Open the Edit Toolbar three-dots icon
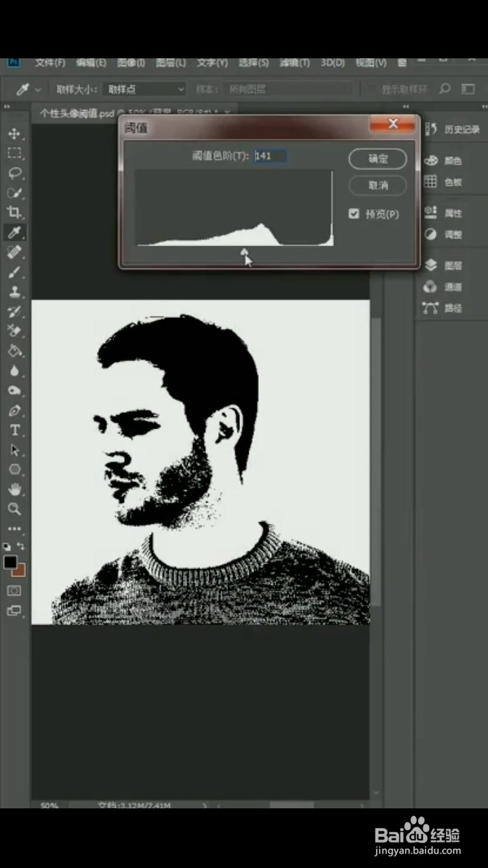488x868 pixels. [14, 528]
